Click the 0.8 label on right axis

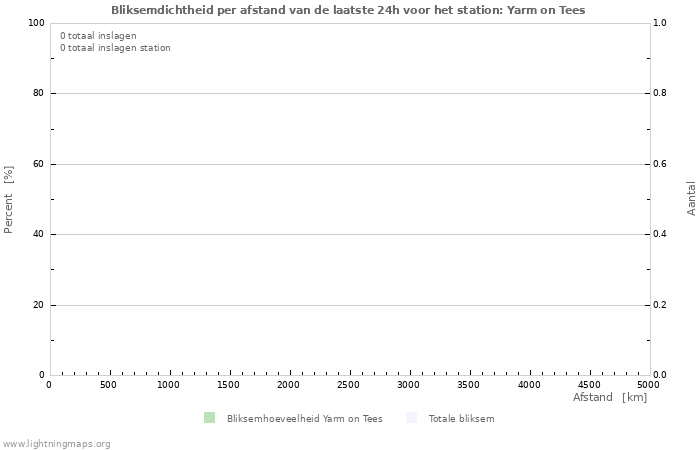coord(660,94)
